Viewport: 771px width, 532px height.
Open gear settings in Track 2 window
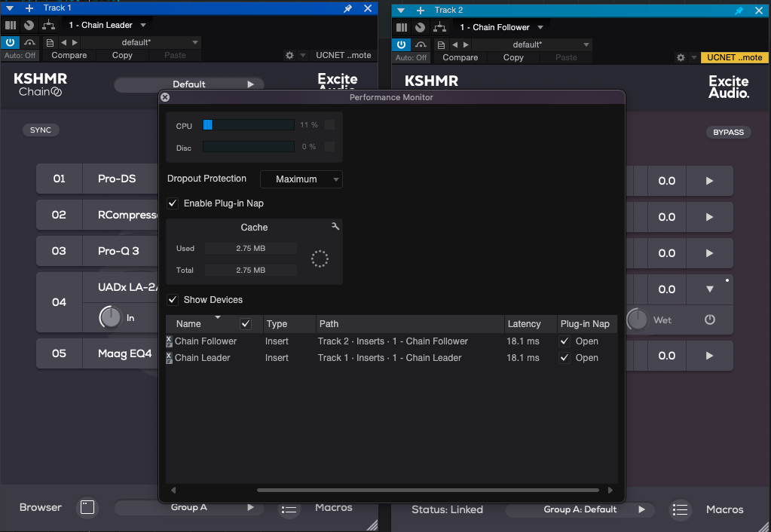681,57
